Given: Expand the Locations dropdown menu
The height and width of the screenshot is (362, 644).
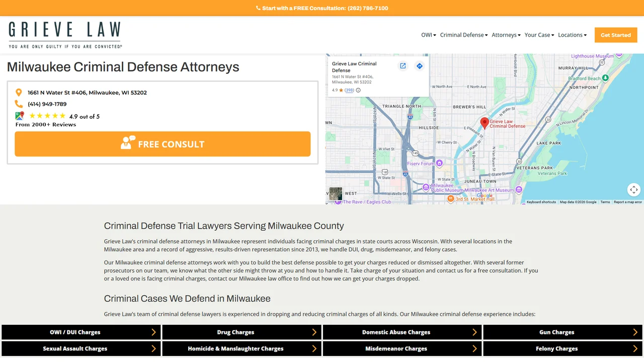Looking at the screenshot, I should pyautogui.click(x=572, y=35).
